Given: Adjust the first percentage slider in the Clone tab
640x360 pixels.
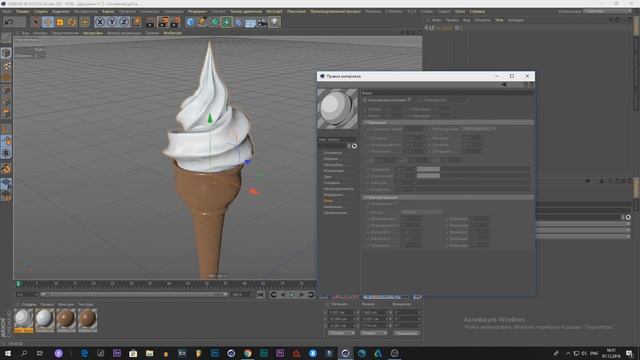Looking at the screenshot, I should click(x=473, y=169).
